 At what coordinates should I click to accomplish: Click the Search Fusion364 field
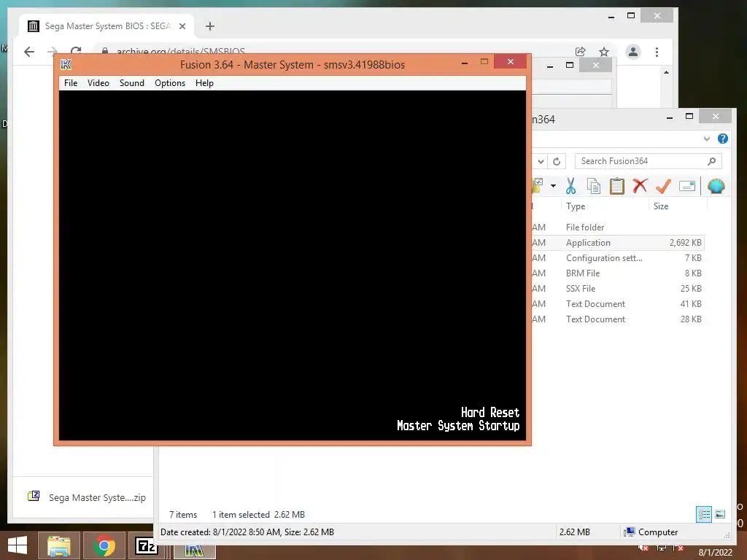click(649, 161)
